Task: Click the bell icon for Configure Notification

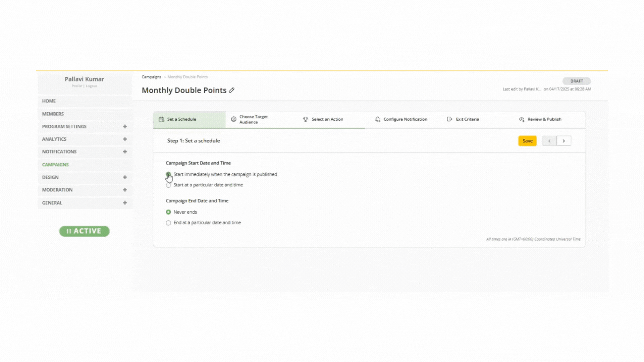Action: 378,119
